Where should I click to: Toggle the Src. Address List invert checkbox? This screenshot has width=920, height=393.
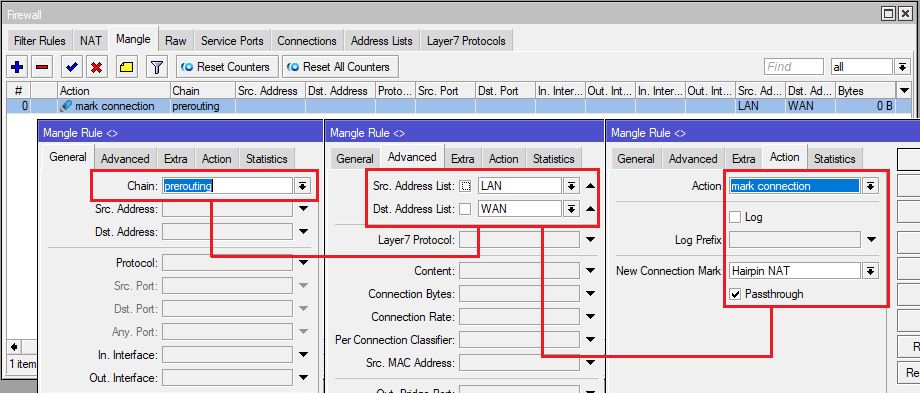(465, 186)
